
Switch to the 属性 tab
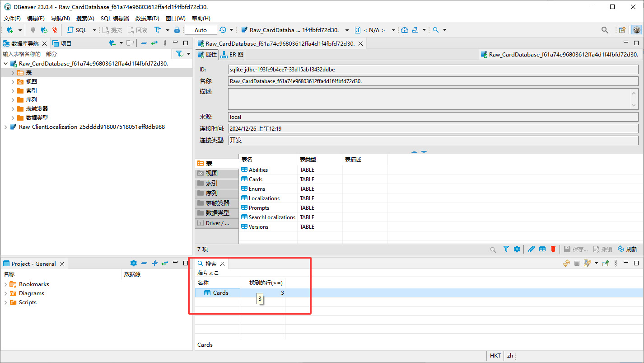point(207,54)
